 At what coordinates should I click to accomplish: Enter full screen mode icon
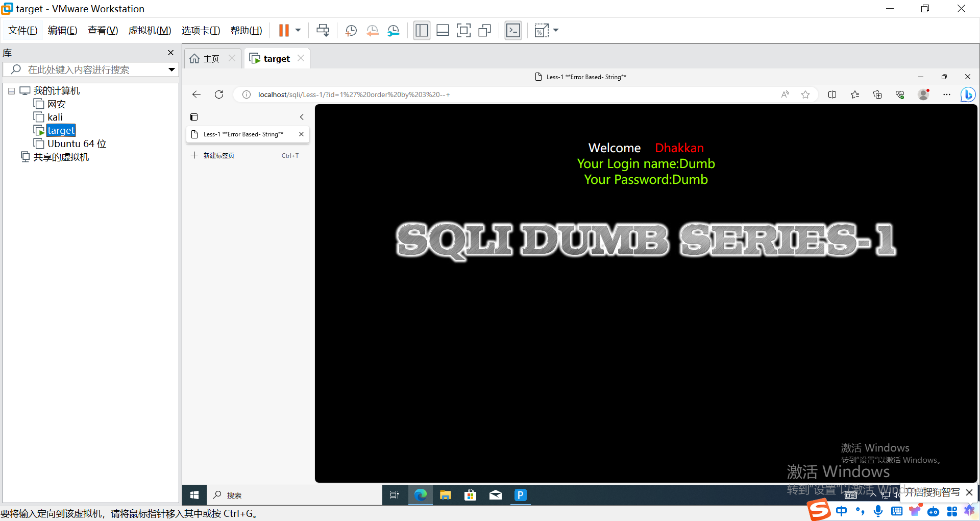(x=463, y=31)
